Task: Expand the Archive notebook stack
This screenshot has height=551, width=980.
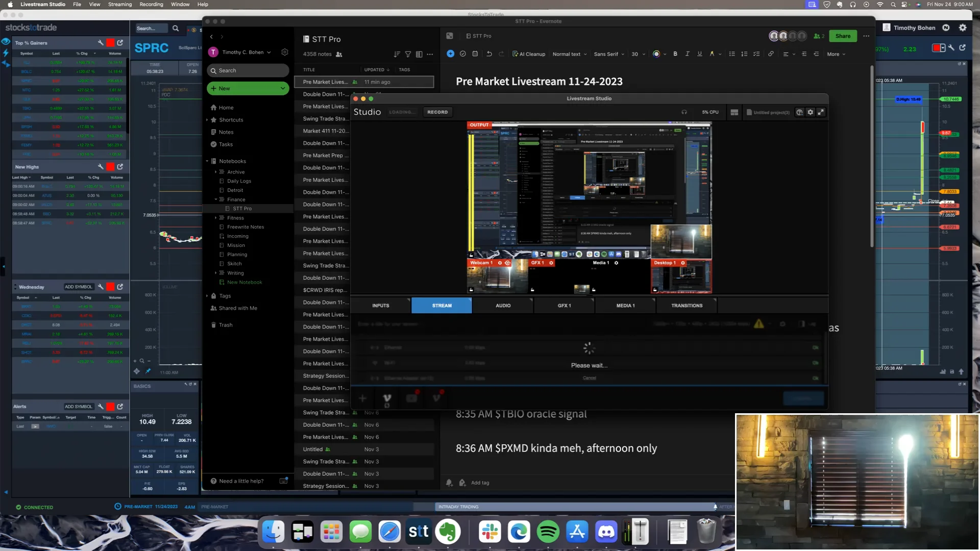Action: tap(216, 172)
